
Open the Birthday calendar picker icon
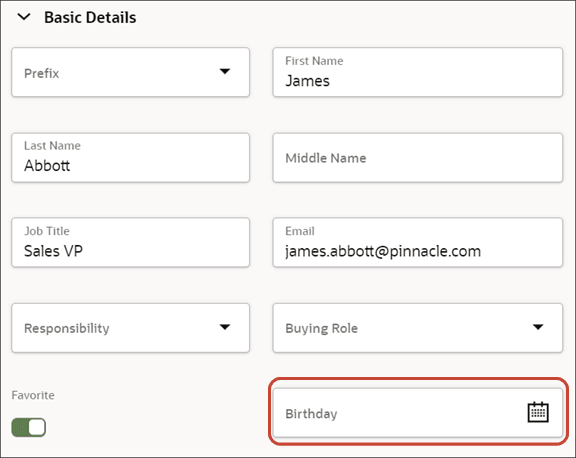[x=538, y=412]
